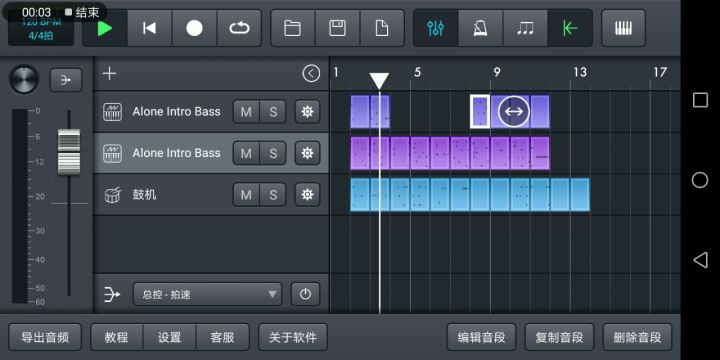Open settings of first Alone Intro Bass
This screenshot has width=720, height=360.
(x=307, y=112)
